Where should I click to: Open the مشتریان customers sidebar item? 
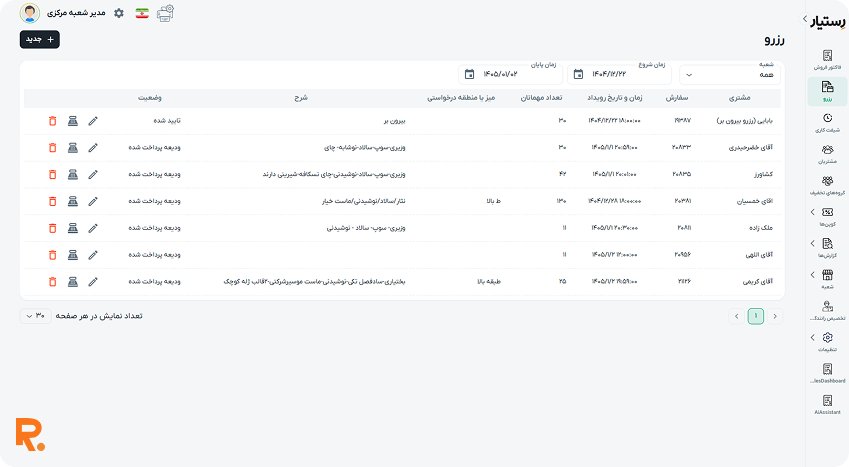pos(827,154)
